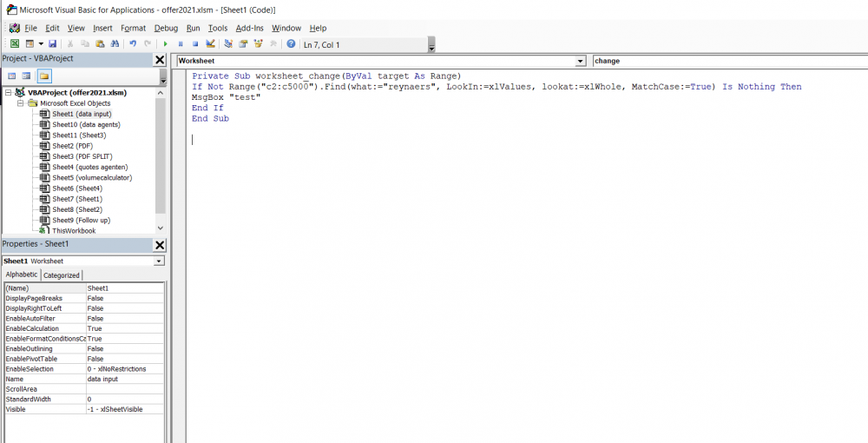868x443 pixels.
Task: Click the change procedure combo box
Action: 730,61
